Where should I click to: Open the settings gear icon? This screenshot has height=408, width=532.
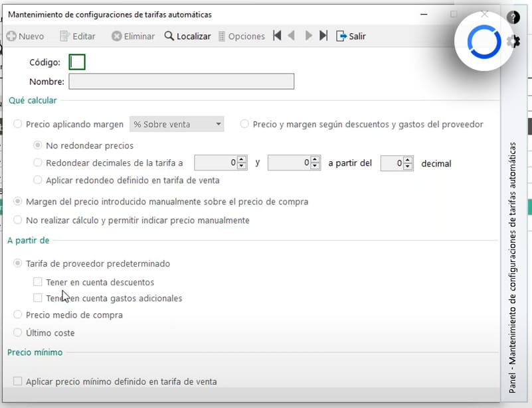click(x=513, y=41)
